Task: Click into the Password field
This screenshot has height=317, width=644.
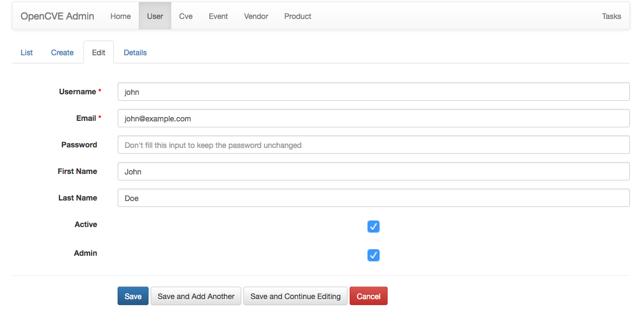Action: tap(373, 145)
